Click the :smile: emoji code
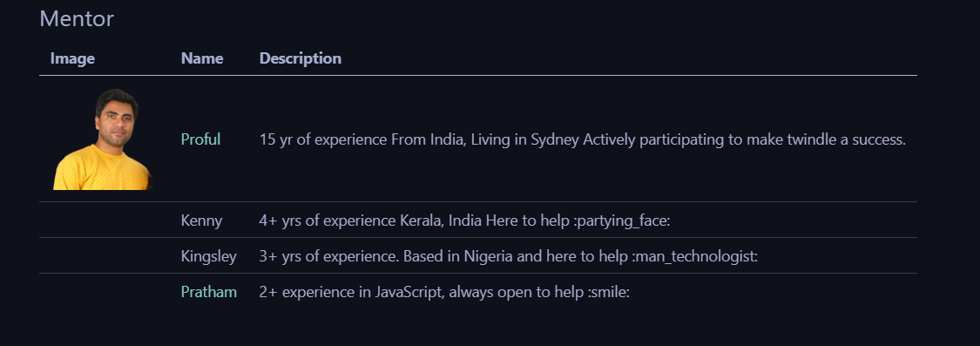Screen dimensions: 980x346 pyautogui.click(x=608, y=292)
